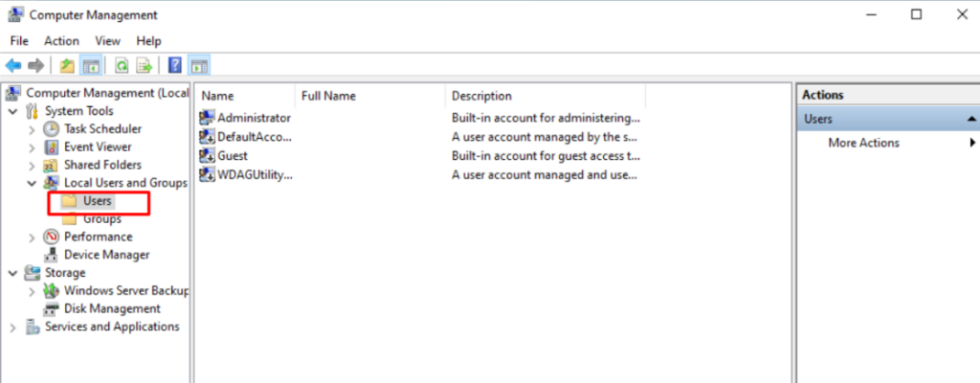The width and height of the screenshot is (980, 383).
Task: Click the System Tools wrench icon
Action: pos(33,111)
